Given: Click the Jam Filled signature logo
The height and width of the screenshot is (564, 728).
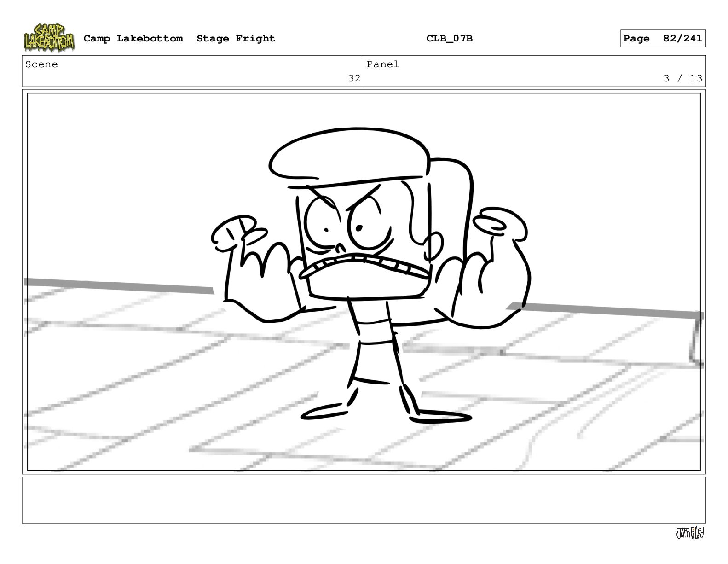Looking at the screenshot, I should (690, 533).
